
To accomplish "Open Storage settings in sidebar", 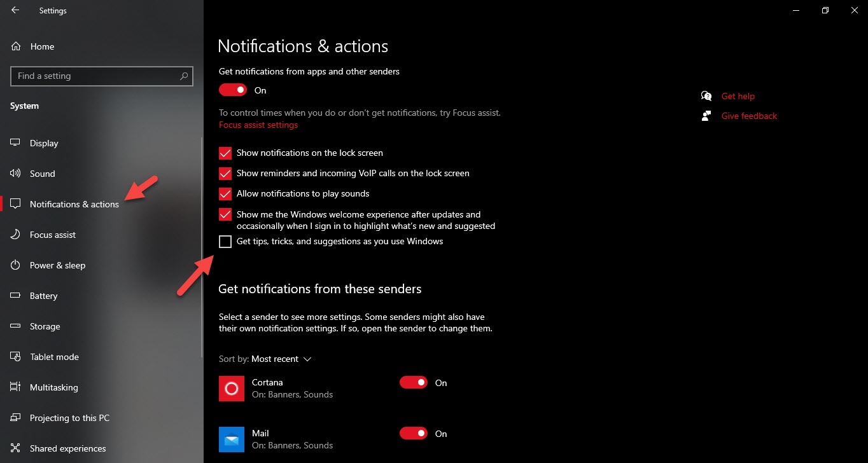I will (x=45, y=326).
